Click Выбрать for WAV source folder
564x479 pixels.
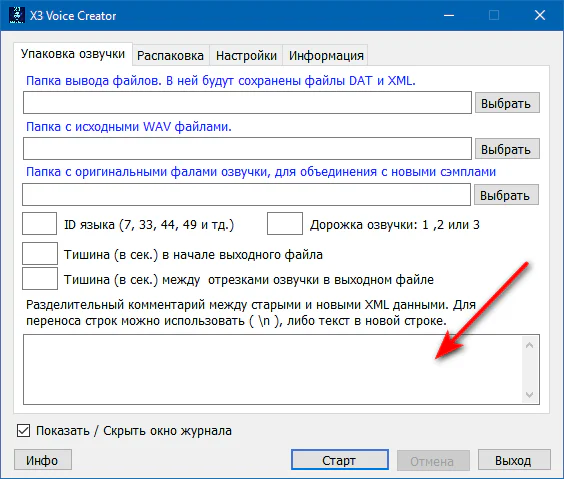[507, 149]
